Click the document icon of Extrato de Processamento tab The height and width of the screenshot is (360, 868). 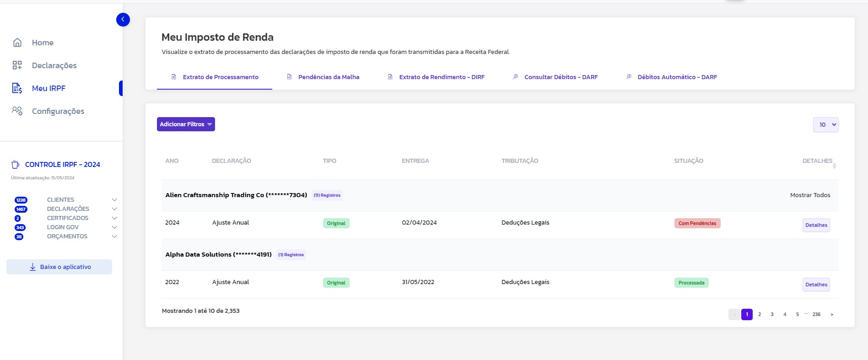pyautogui.click(x=174, y=77)
